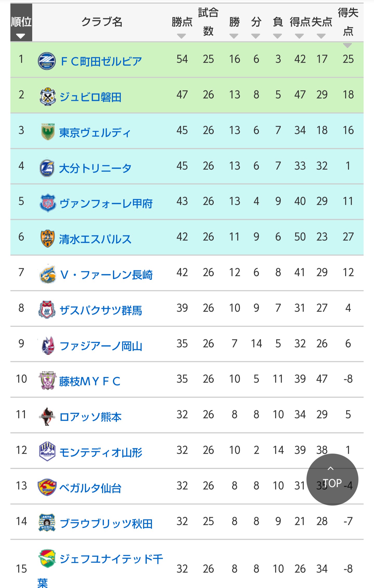The height and width of the screenshot is (588, 374).
Task: Click the Shimizu S-Pulse orange emblem
Action: tap(48, 239)
